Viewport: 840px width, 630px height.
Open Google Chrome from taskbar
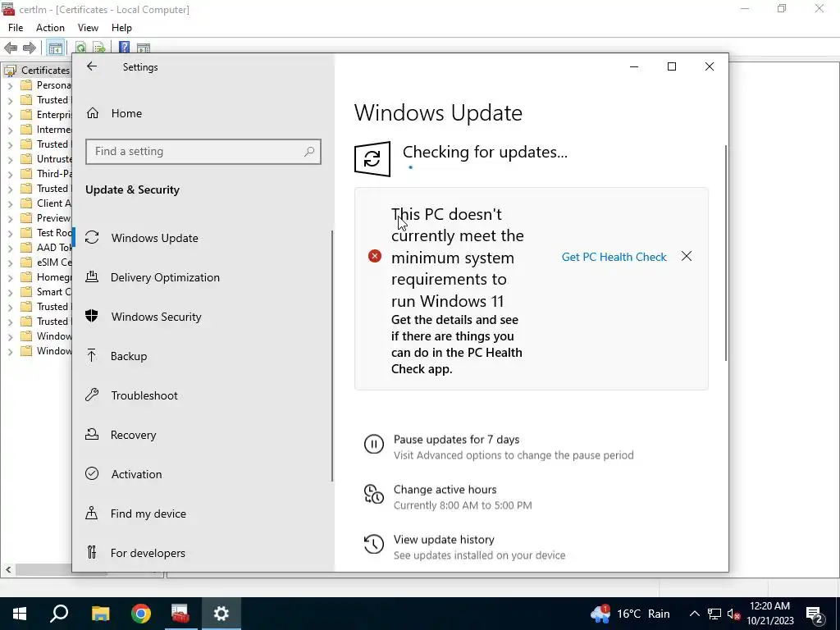click(141, 614)
